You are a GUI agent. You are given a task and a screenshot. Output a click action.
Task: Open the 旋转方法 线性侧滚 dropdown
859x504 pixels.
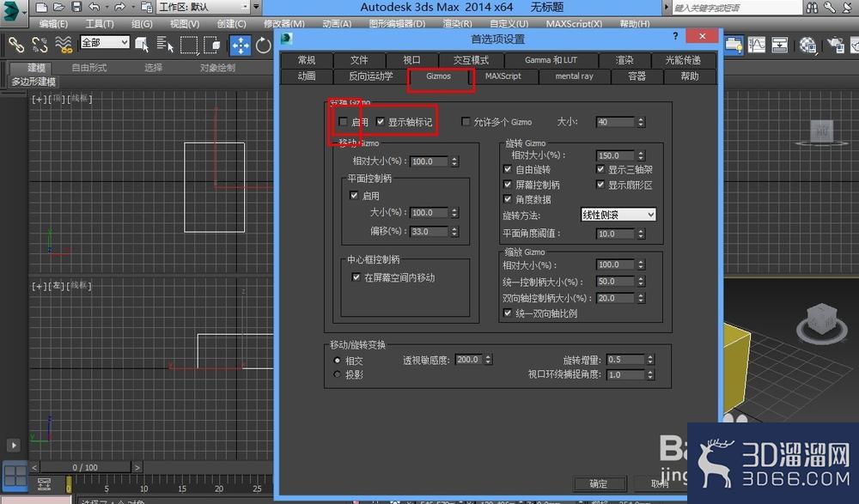pos(618,215)
